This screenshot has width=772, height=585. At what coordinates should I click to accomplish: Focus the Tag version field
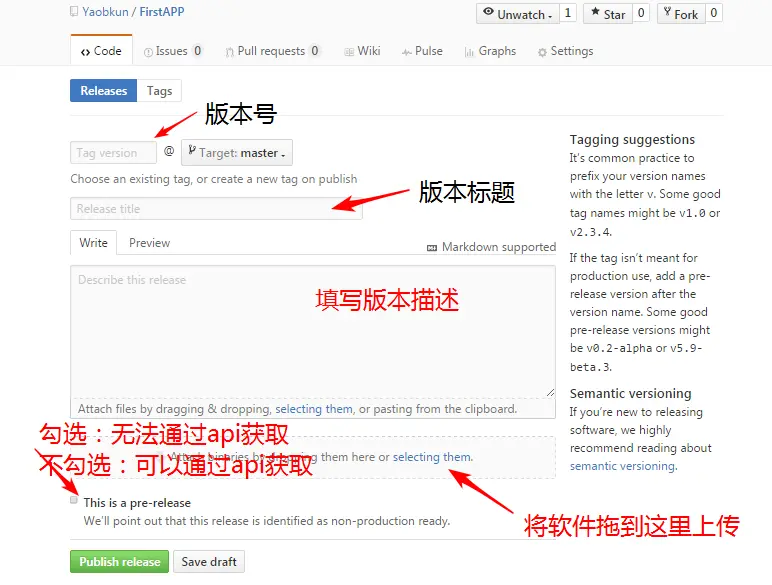click(113, 153)
